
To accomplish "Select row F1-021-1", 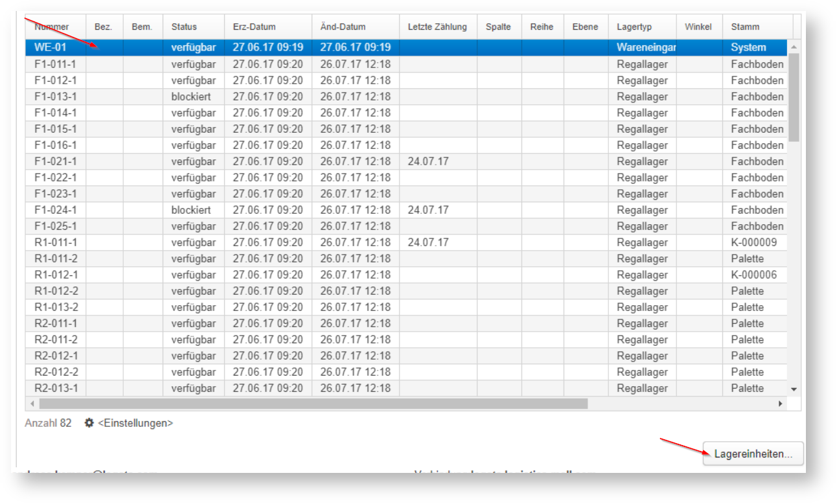I will coord(406,161).
